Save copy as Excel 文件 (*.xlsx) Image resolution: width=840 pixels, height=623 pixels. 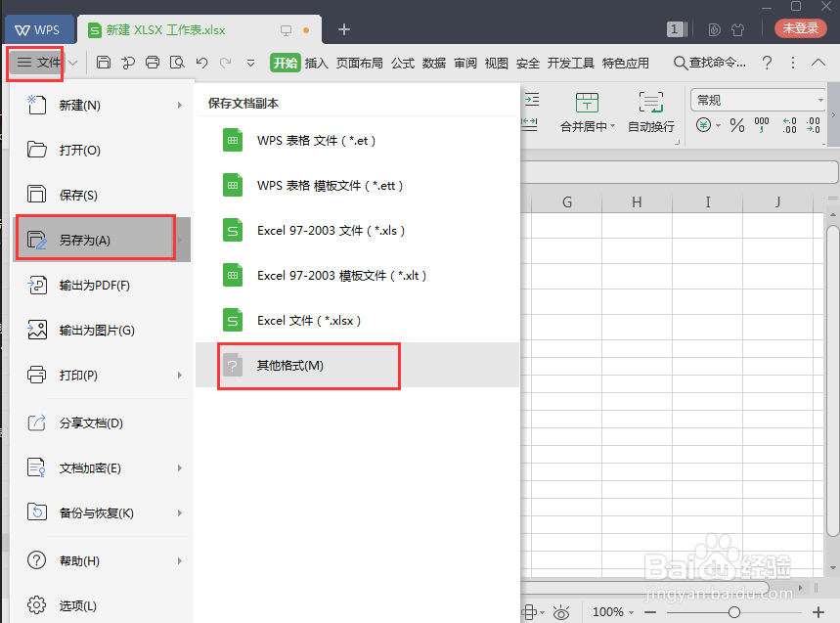click(x=358, y=321)
